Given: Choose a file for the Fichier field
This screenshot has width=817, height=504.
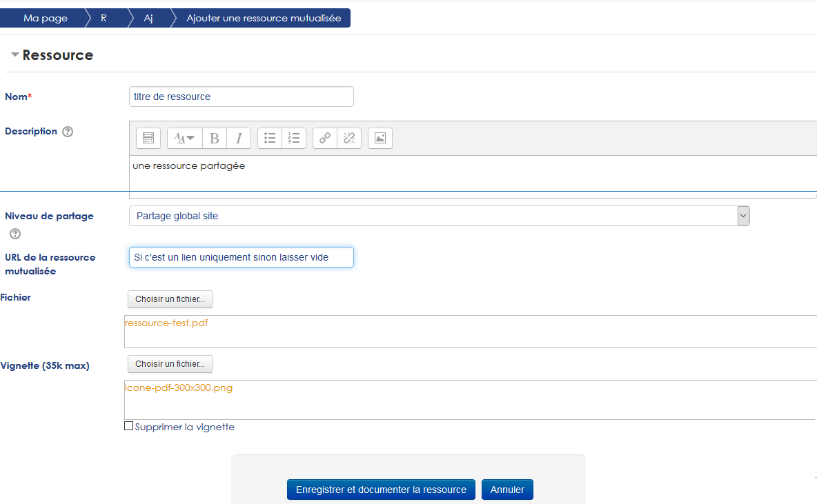Looking at the screenshot, I should [x=170, y=299].
